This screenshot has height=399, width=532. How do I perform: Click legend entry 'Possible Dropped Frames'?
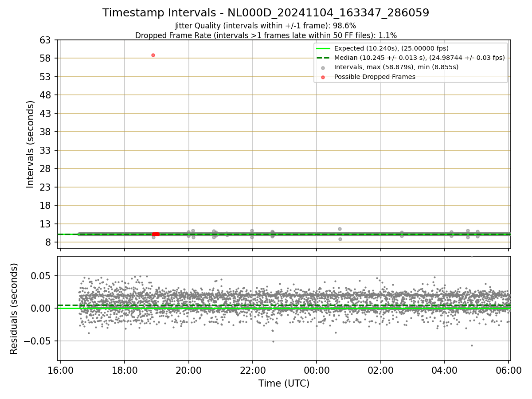pyautogui.click(x=375, y=77)
